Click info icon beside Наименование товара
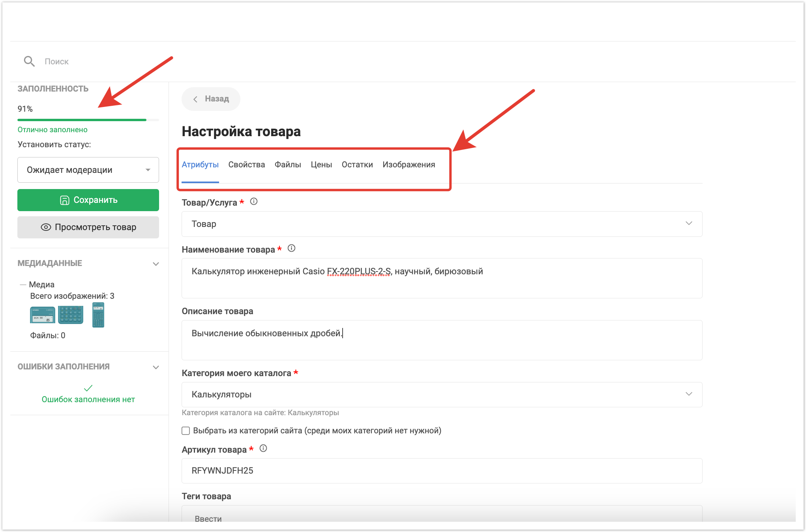806x532 pixels. (291, 248)
